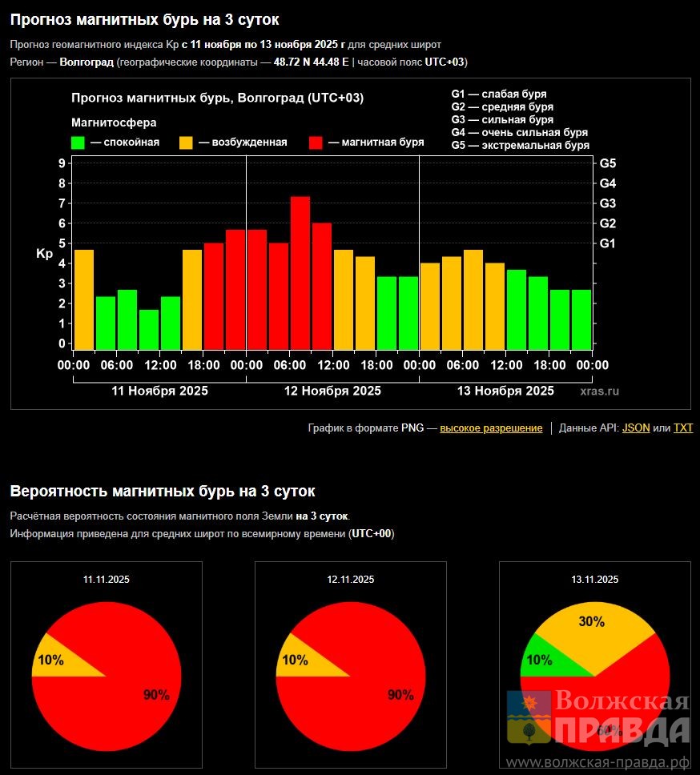Click the yellow «возбужденная» legend swatch
700x775 pixels.
coord(186,143)
